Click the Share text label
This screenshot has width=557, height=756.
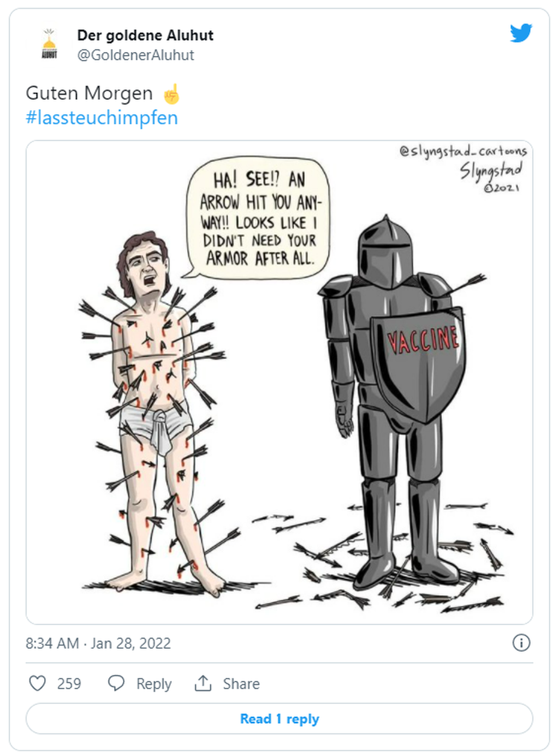pyautogui.click(x=241, y=684)
